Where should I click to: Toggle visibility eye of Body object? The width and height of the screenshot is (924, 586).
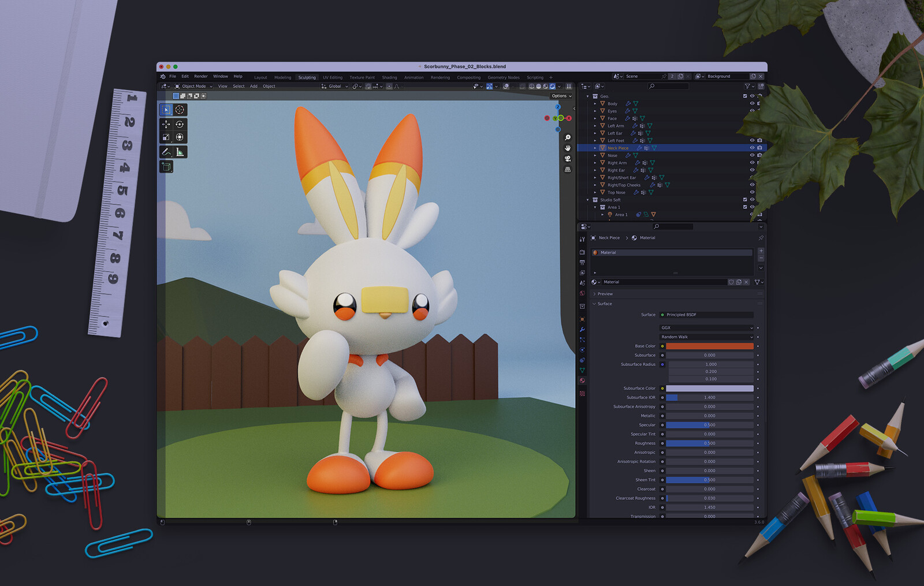click(x=752, y=103)
